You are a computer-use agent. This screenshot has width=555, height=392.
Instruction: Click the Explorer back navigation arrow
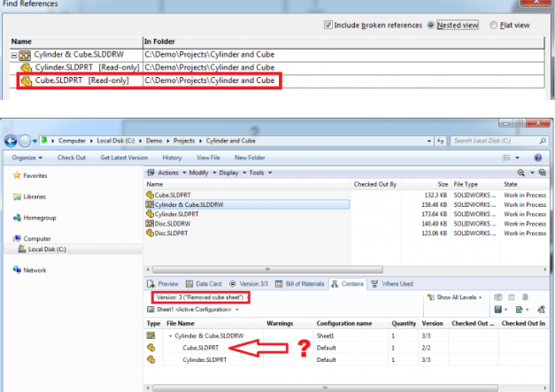(x=12, y=141)
